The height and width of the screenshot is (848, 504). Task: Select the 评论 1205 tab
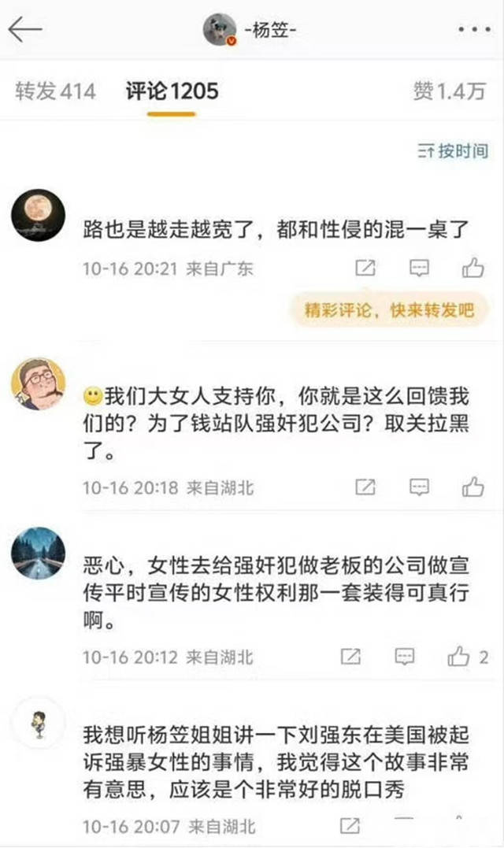[x=172, y=91]
